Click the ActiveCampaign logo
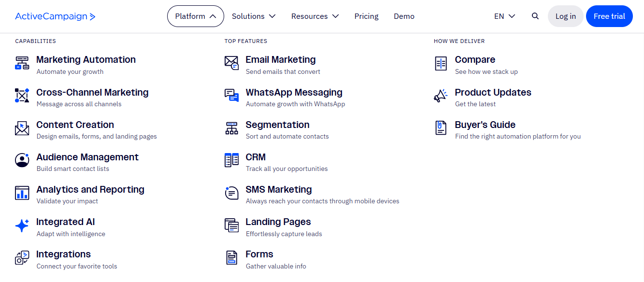644x282 pixels. [56, 16]
